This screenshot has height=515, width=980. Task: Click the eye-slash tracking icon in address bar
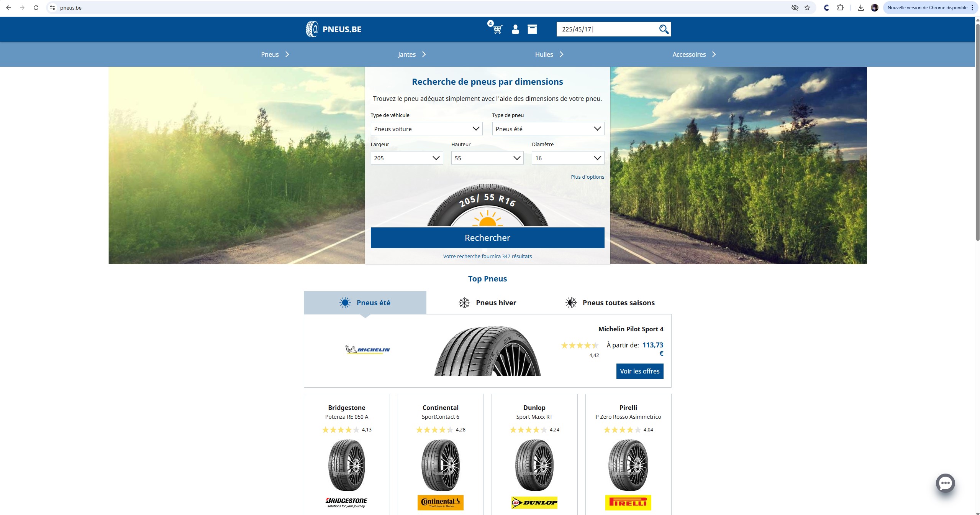point(795,8)
